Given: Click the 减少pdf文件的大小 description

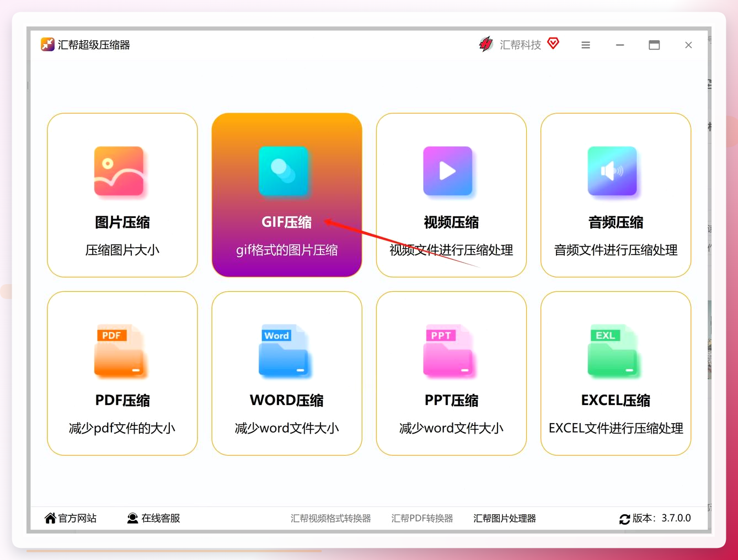Looking at the screenshot, I should [x=122, y=428].
